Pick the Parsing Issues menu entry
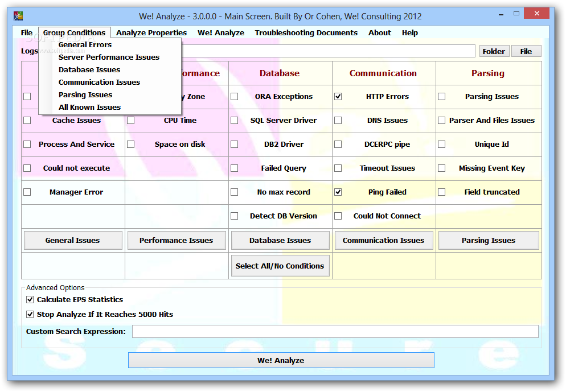566x392 pixels. (110, 95)
